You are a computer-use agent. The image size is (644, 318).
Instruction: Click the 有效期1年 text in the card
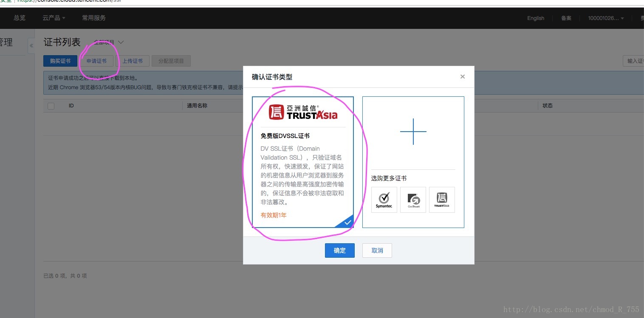(x=274, y=215)
